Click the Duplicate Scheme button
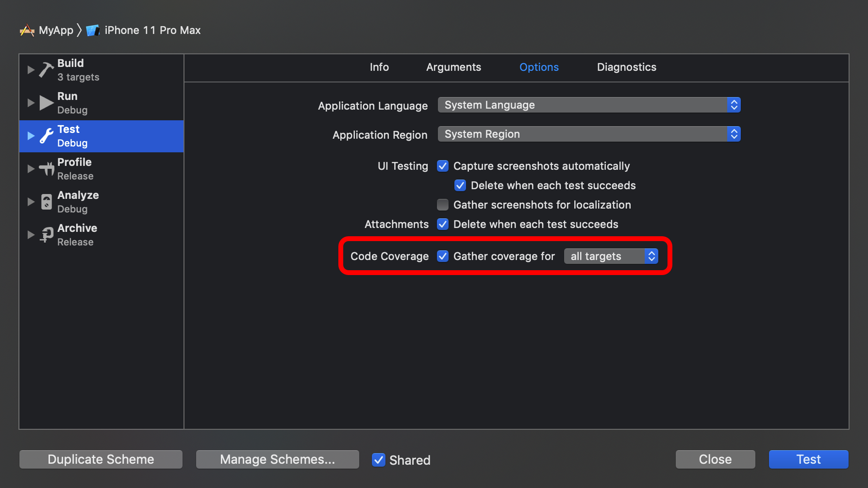868x488 pixels. [x=100, y=459]
